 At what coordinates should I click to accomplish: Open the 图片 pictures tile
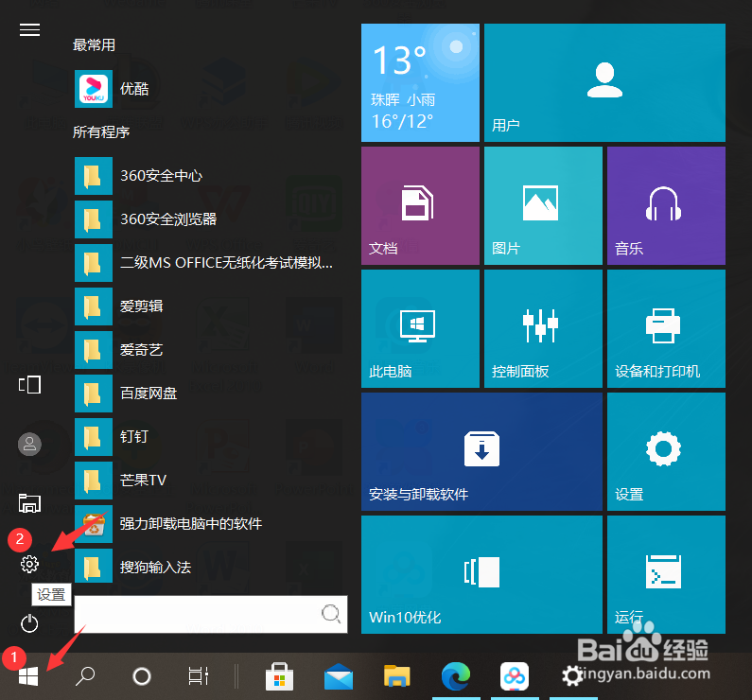click(x=543, y=205)
